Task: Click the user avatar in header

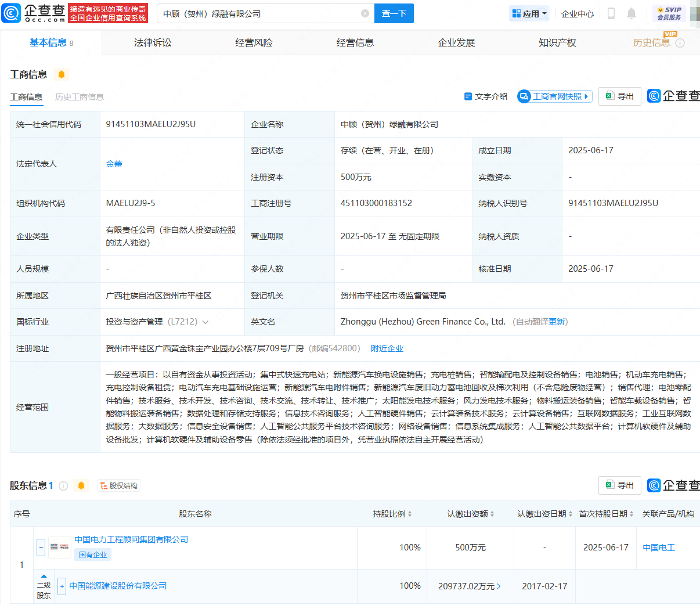Action: (695, 13)
